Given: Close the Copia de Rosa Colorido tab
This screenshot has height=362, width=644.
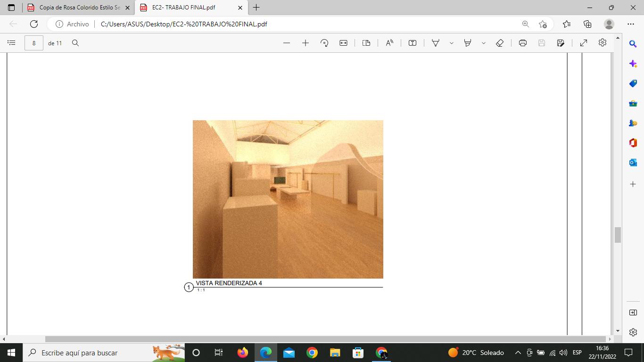Looking at the screenshot, I should 127,8.
